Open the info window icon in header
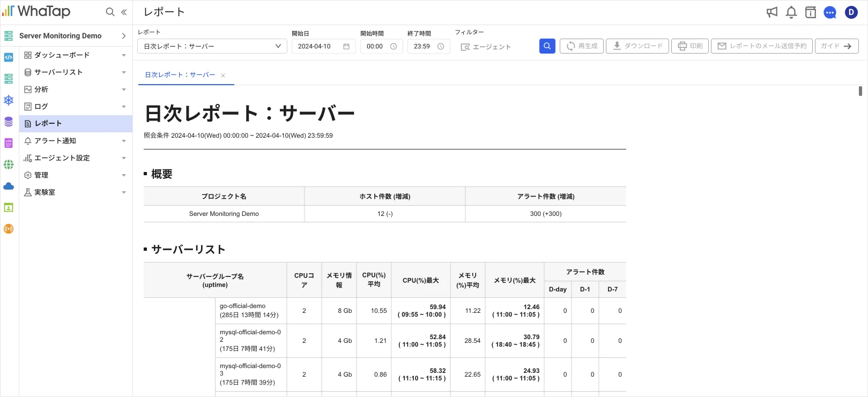The height and width of the screenshot is (397, 868). [x=811, y=12]
